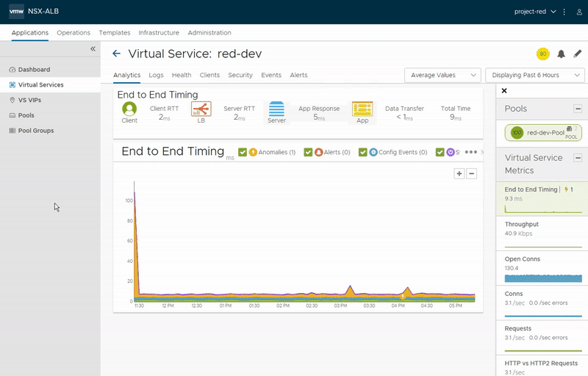Open VS VIPs in the sidebar

[50, 100]
